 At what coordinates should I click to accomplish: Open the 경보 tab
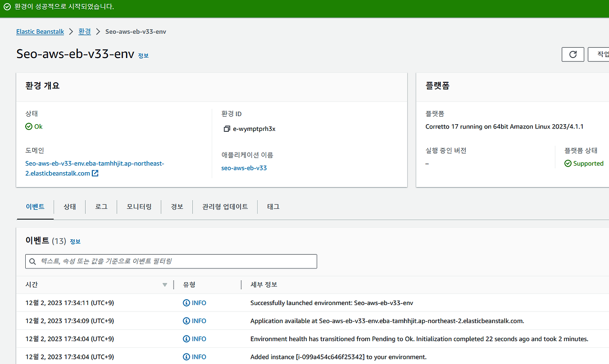[177, 207]
